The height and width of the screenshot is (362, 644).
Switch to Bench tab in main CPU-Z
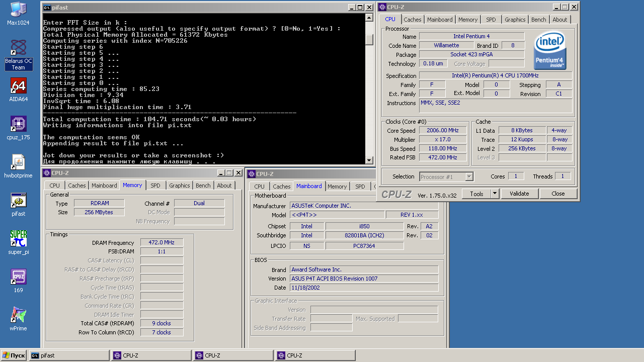pos(539,20)
